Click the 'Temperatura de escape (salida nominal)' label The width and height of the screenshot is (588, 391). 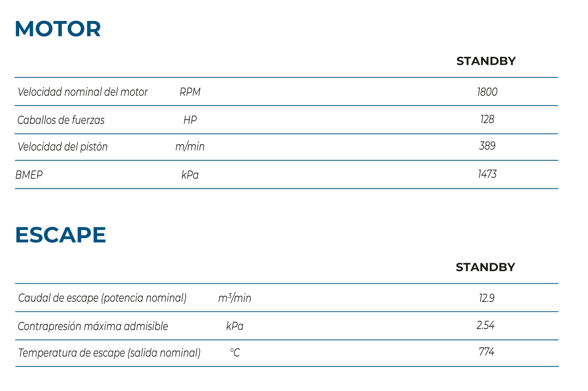click(x=109, y=353)
